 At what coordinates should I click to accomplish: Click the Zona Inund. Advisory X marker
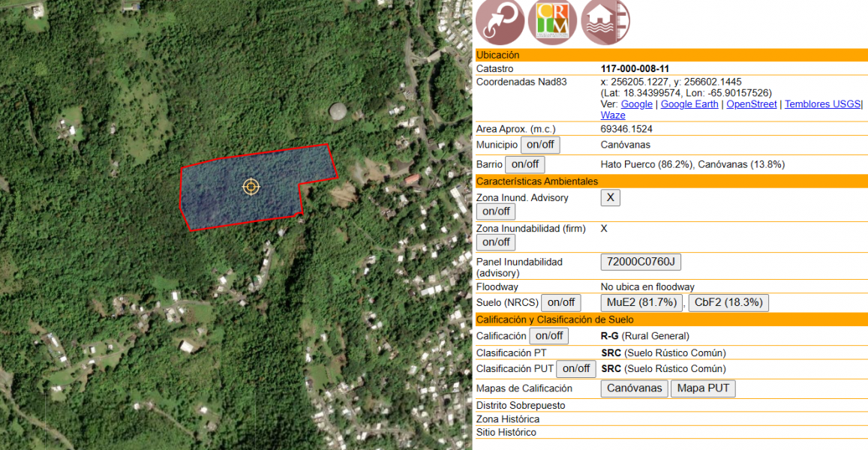(x=610, y=197)
